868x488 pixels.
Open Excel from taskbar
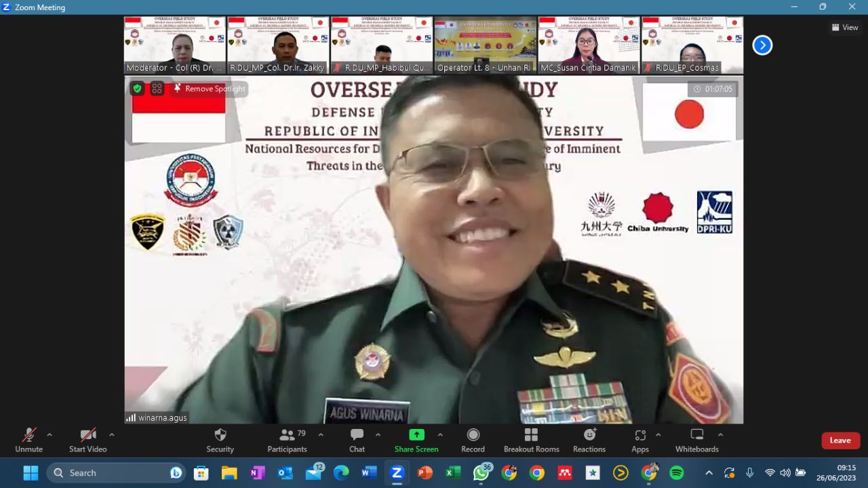[x=453, y=472]
